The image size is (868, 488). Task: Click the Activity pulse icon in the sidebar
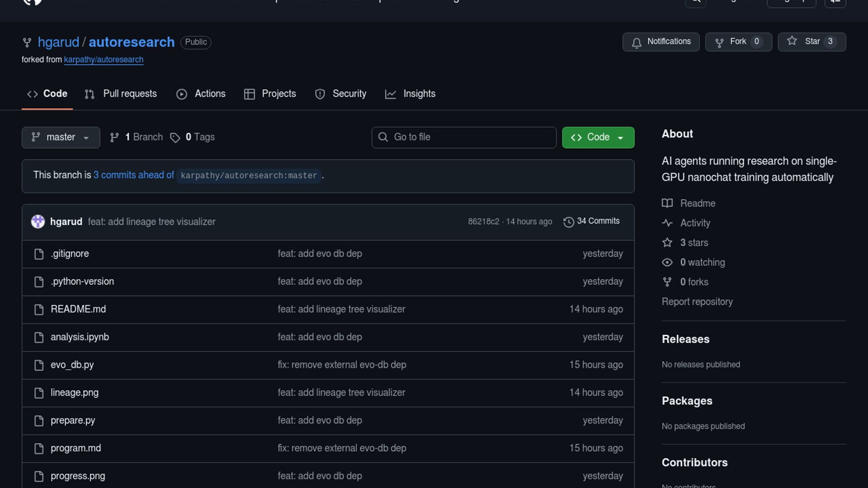[667, 223]
